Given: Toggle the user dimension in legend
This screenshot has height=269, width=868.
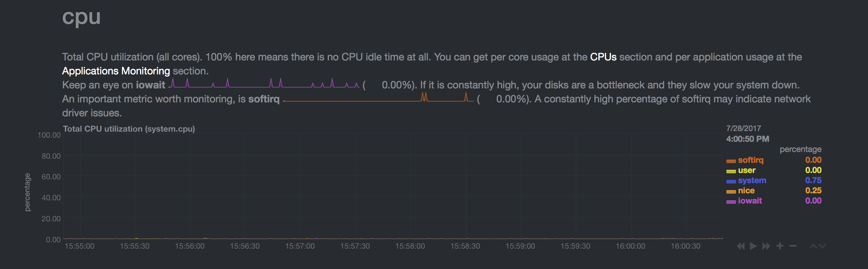Looking at the screenshot, I should tap(747, 170).
